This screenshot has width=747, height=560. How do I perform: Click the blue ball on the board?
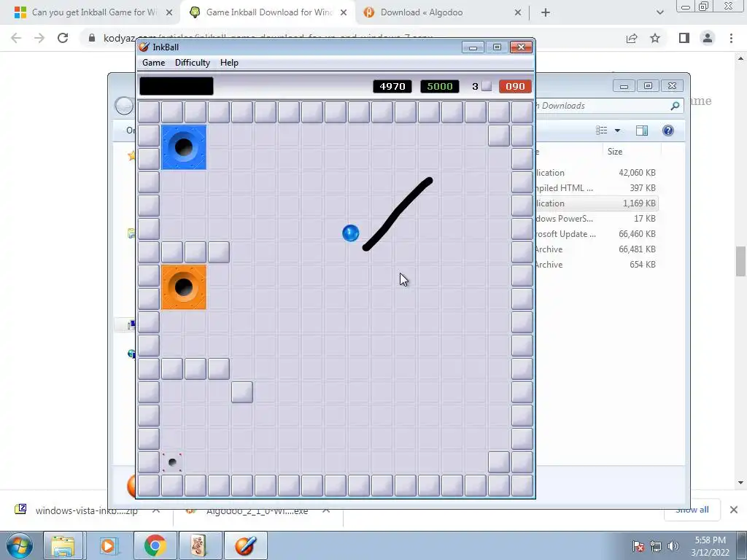pos(351,233)
